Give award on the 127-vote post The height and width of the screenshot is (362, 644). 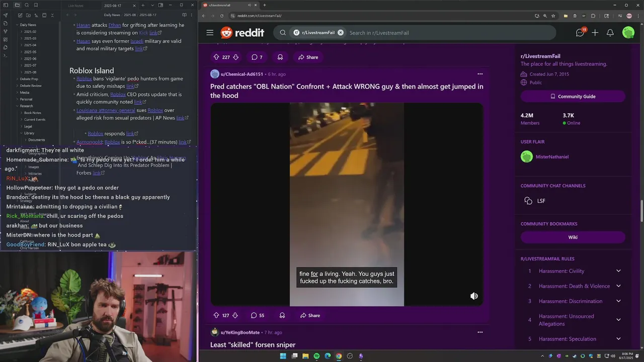(282, 316)
